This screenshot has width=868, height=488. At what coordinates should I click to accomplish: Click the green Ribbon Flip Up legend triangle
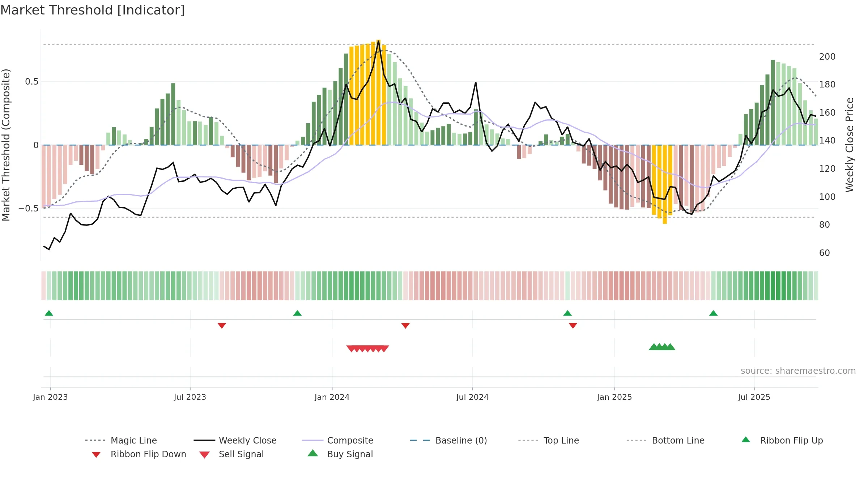coord(746,440)
